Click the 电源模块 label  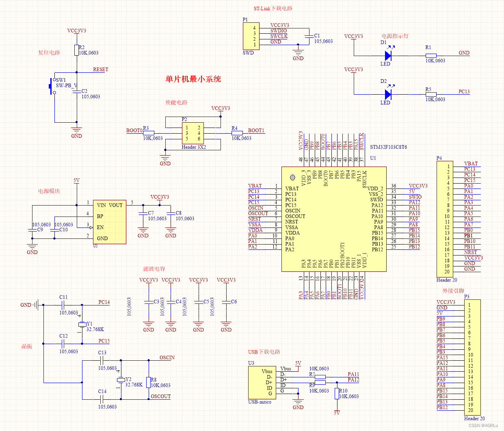pyautogui.click(x=49, y=191)
